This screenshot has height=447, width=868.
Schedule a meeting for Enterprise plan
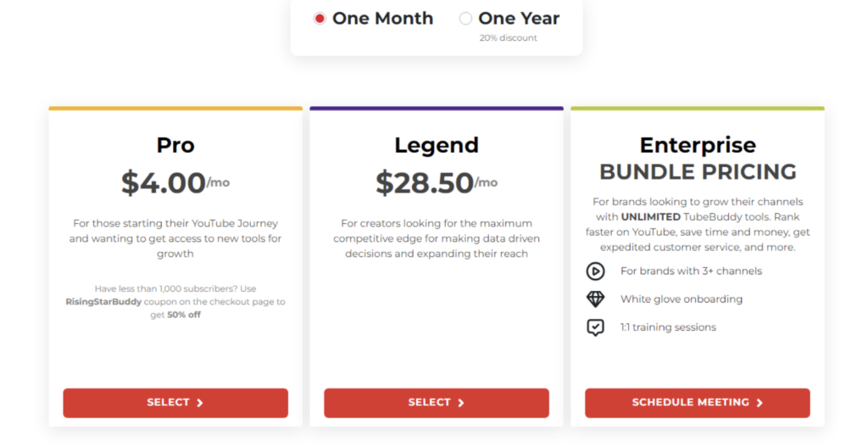tap(697, 403)
